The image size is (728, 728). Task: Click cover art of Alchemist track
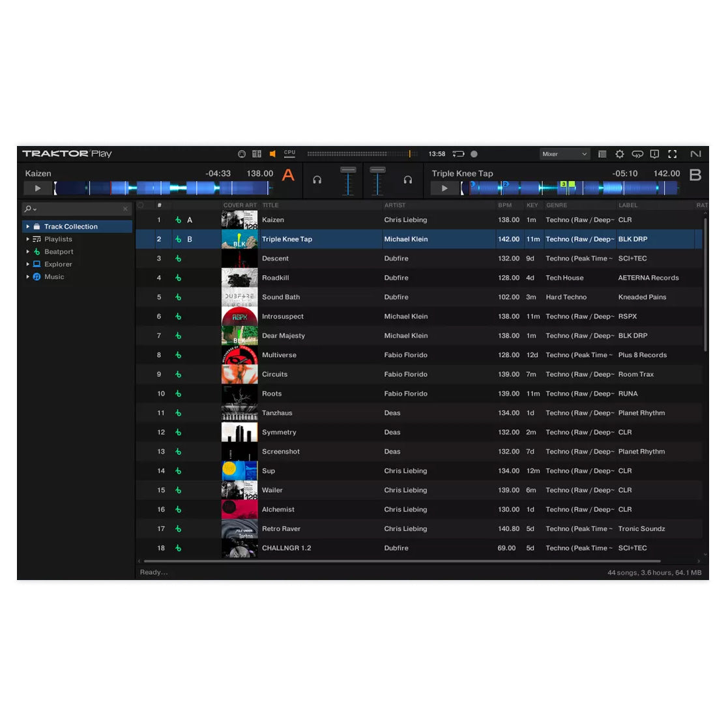tap(240, 509)
